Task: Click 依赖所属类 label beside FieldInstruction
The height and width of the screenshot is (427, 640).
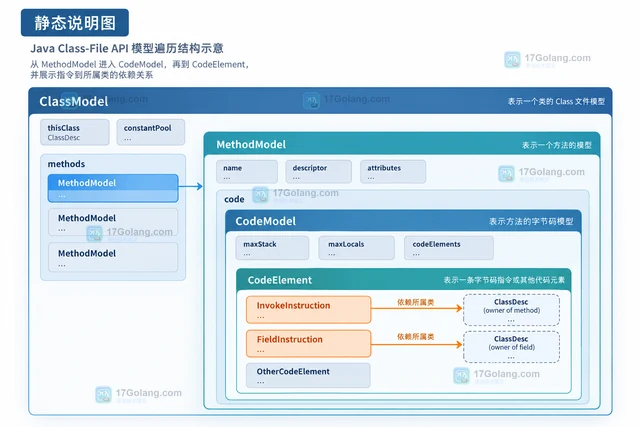Action: tap(416, 337)
